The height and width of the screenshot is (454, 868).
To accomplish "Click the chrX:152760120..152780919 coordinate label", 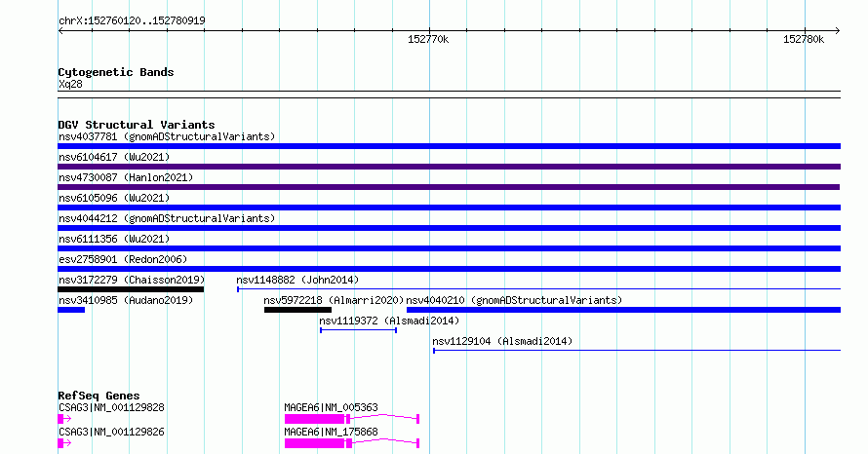I will point(132,20).
